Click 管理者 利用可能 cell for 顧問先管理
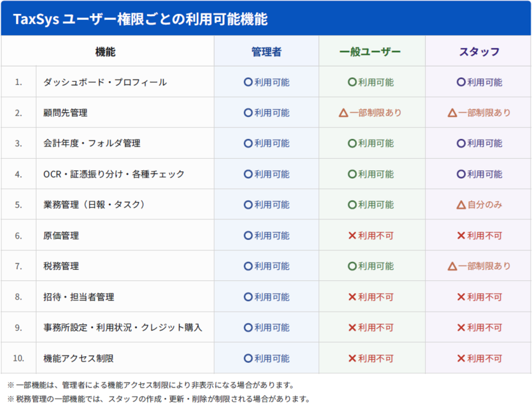 tap(267, 113)
